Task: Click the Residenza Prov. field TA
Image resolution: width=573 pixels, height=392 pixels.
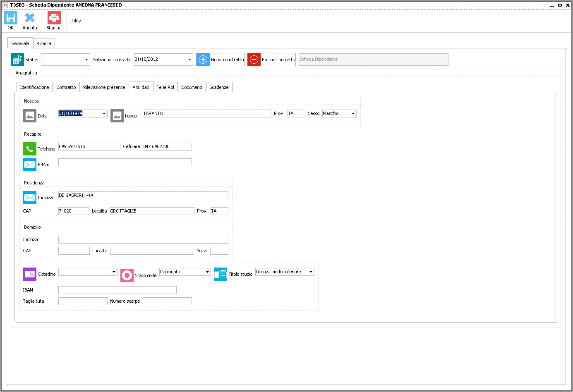Action: pyautogui.click(x=219, y=211)
